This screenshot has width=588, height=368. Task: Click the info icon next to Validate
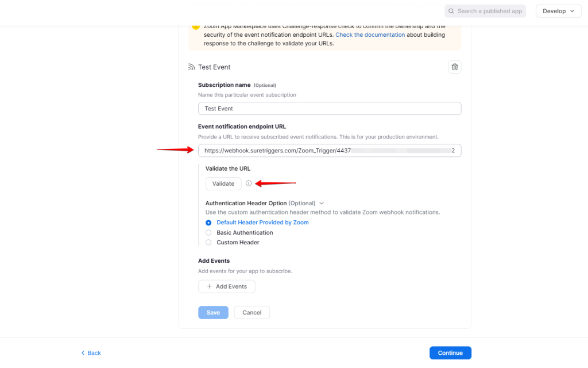pyautogui.click(x=249, y=183)
